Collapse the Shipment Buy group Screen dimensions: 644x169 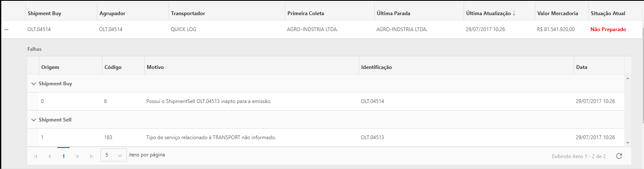(34, 84)
